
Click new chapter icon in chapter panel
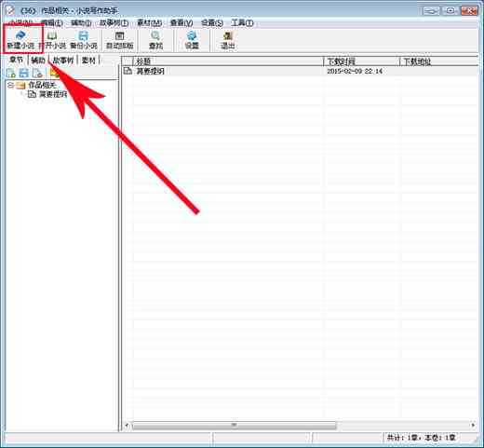[10, 73]
